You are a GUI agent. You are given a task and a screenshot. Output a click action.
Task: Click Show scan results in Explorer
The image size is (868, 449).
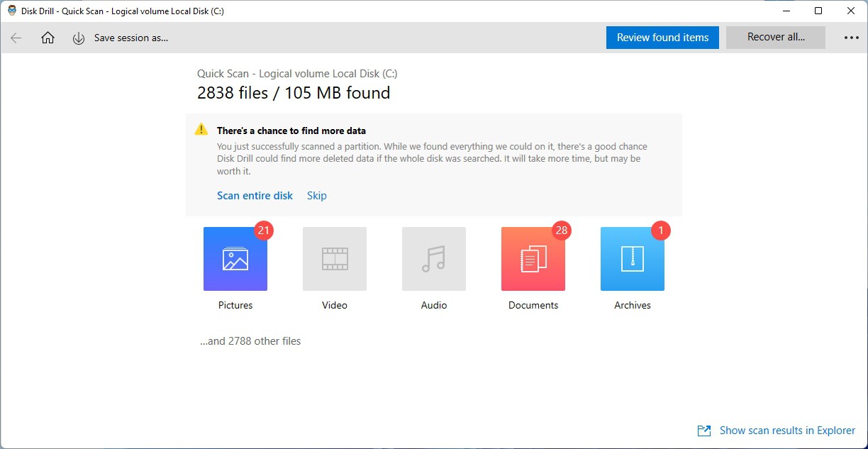pos(787,431)
